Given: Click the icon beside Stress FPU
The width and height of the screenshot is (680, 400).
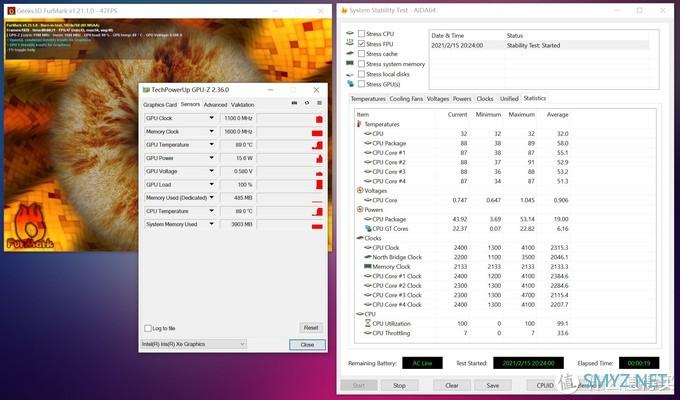Looking at the screenshot, I should click(350, 43).
